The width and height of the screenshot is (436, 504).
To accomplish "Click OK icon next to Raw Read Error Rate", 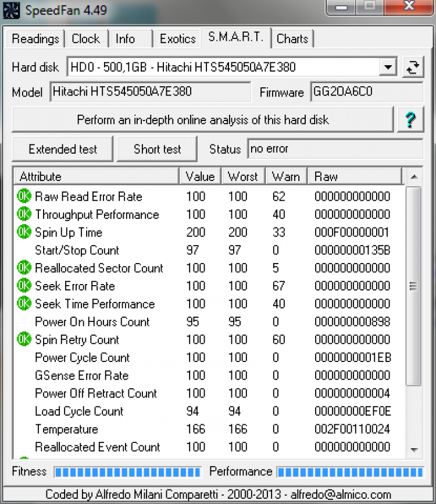I will (24, 196).
